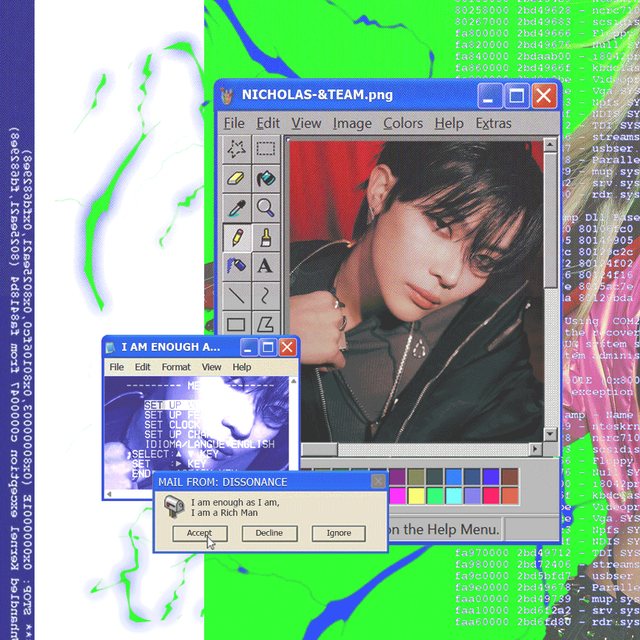
Task: Click the Decline button
Action: coord(269,533)
